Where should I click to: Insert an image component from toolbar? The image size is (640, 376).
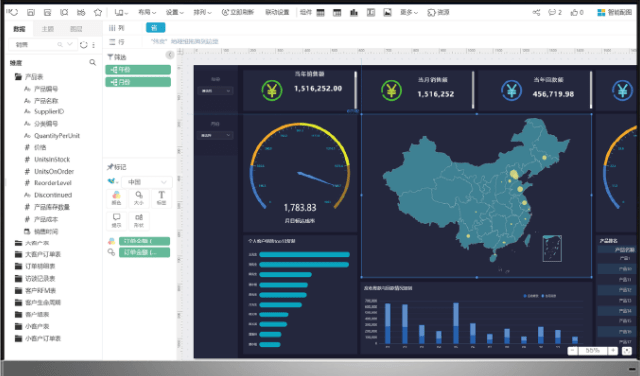coord(387,13)
